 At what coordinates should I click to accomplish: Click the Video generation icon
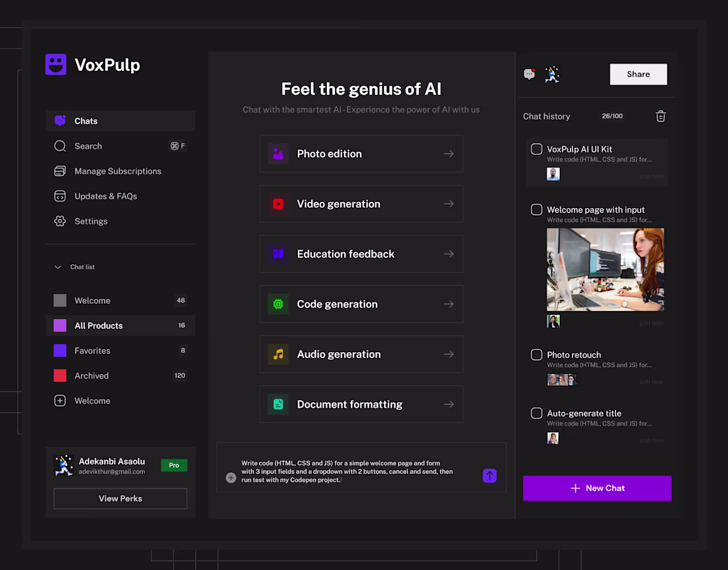[277, 203]
